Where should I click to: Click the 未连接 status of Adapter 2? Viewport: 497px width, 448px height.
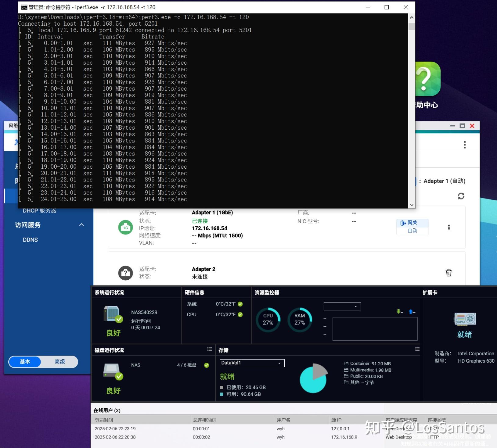[x=200, y=277]
